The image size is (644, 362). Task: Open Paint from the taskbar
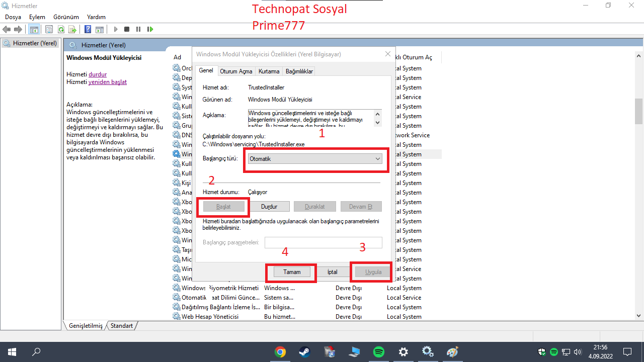[452, 352]
